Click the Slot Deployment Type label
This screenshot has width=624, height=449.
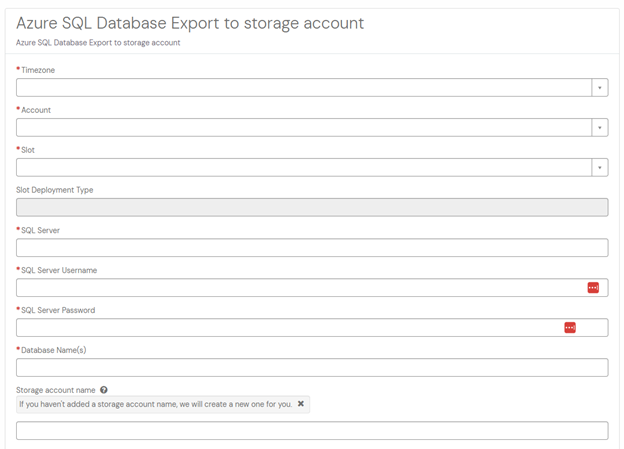pos(55,190)
